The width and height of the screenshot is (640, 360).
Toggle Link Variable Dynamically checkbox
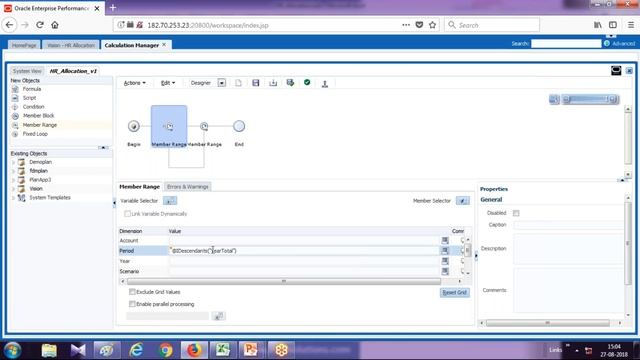[x=127, y=214]
